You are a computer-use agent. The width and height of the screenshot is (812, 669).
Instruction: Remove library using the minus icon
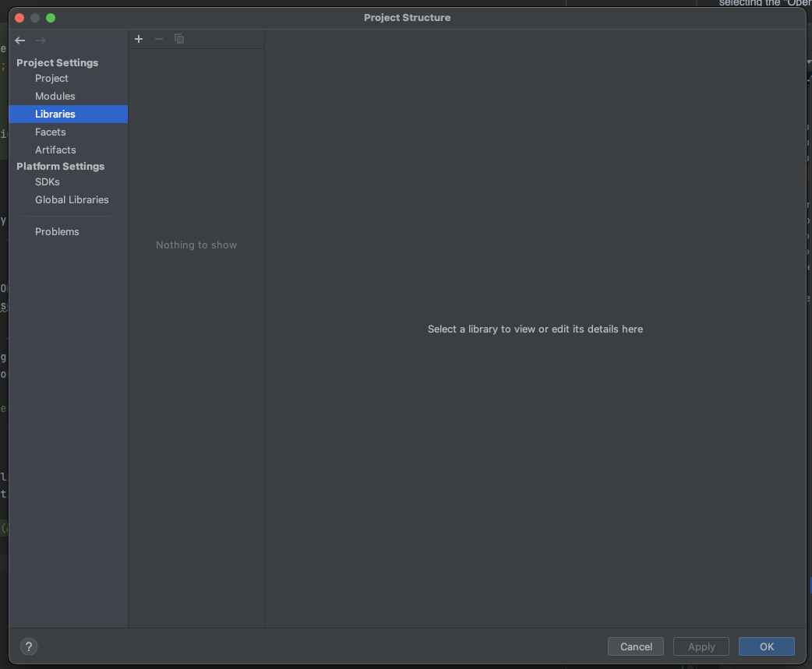[159, 38]
